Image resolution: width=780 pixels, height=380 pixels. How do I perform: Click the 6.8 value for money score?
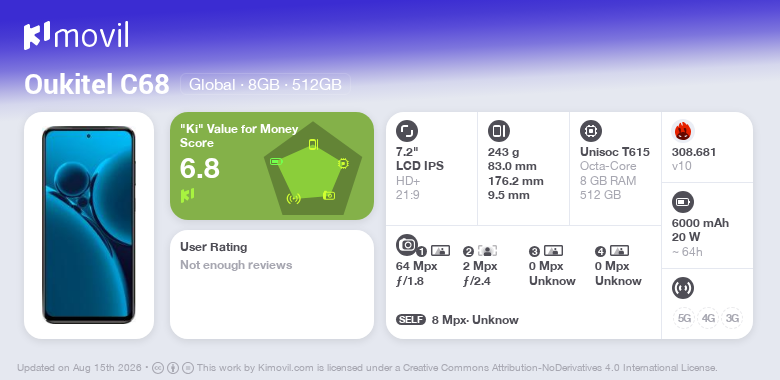199,168
